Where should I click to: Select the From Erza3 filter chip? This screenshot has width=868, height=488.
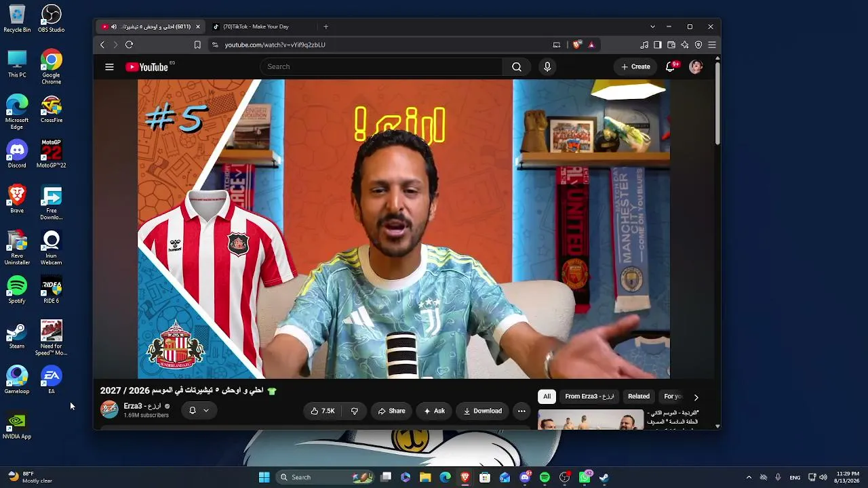coord(589,396)
